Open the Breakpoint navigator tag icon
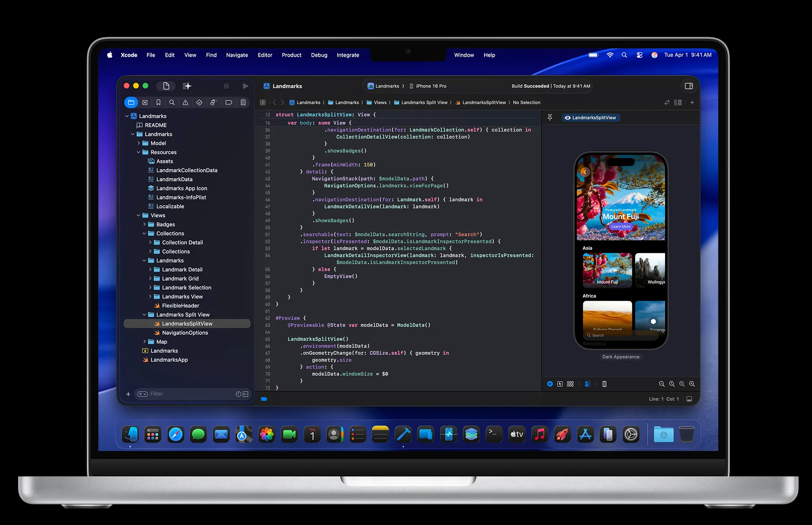 (x=229, y=102)
